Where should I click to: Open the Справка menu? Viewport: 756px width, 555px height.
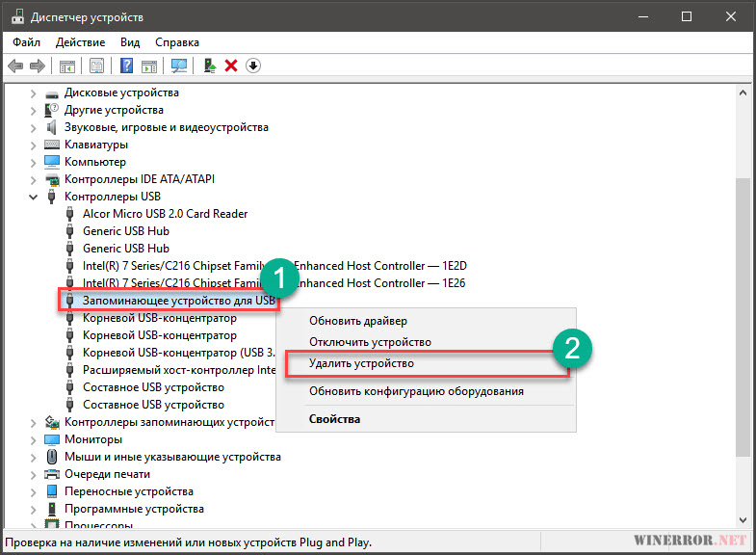click(x=177, y=42)
